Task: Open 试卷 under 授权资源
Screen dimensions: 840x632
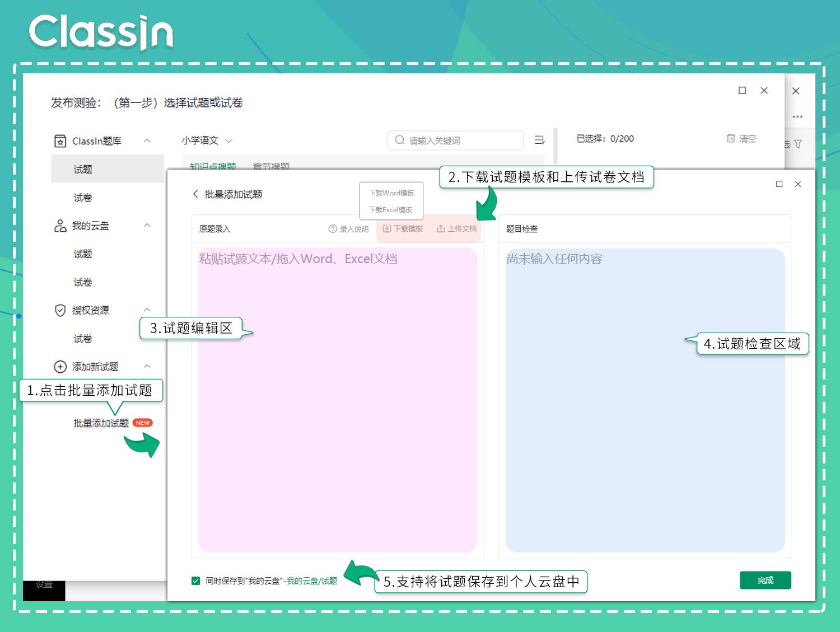Action: (x=83, y=339)
